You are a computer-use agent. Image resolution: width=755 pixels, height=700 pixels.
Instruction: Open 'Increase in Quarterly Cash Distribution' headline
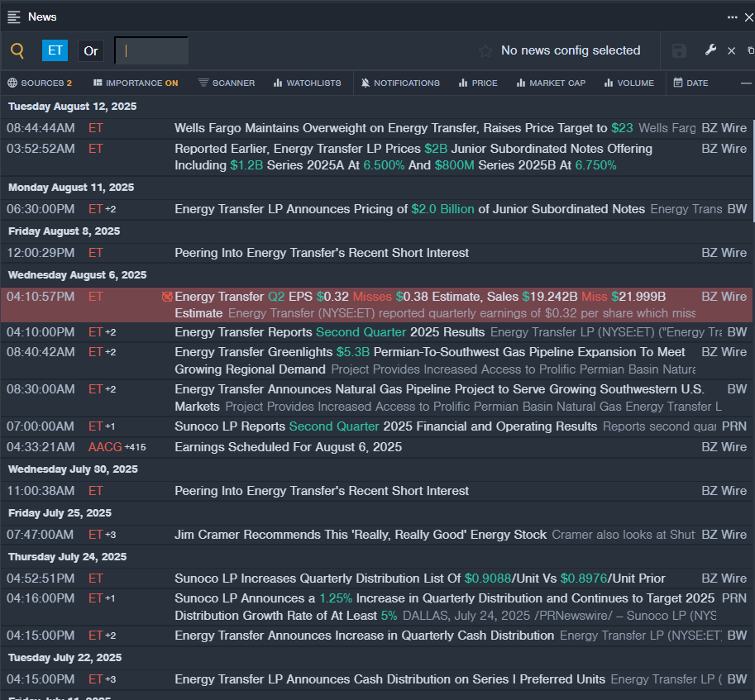(365, 635)
